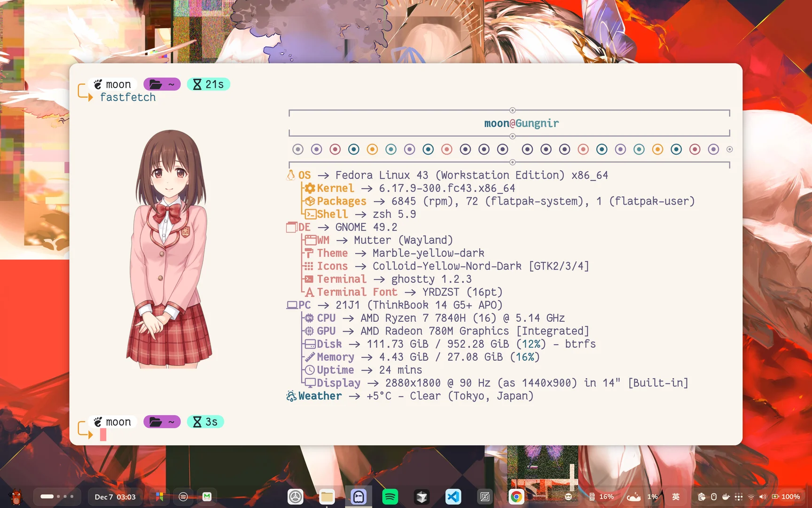This screenshot has height=508, width=812.
Task: Open the calendar by clicking Dec 7 03:03
Action: tap(115, 496)
